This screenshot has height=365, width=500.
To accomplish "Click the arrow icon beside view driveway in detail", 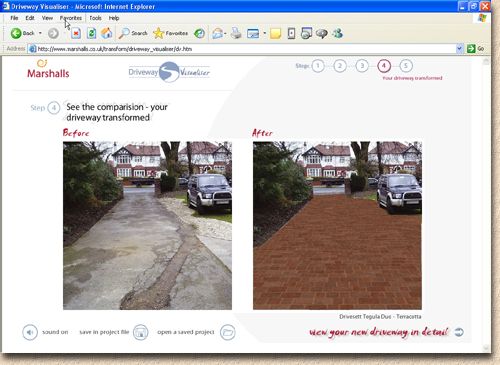I will click(x=459, y=332).
